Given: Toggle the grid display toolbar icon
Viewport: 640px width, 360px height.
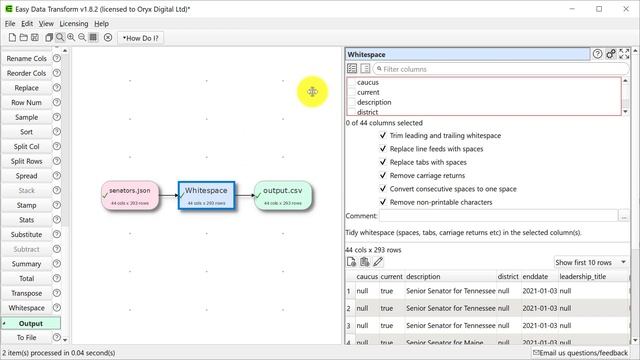Looking at the screenshot, I should point(93,38).
